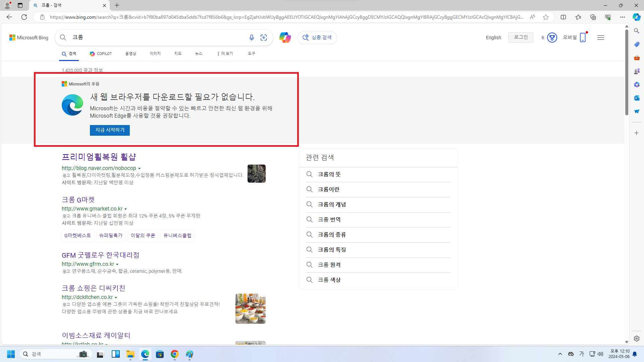Screen dimensions: 644x362
Task: Click the wheel image thumbnail in first result
Action: pos(257,174)
